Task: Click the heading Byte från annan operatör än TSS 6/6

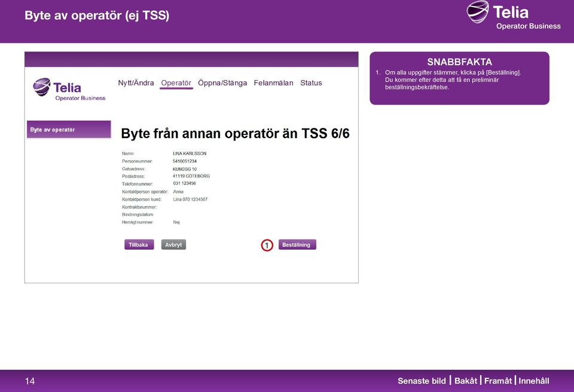Action: click(x=235, y=134)
